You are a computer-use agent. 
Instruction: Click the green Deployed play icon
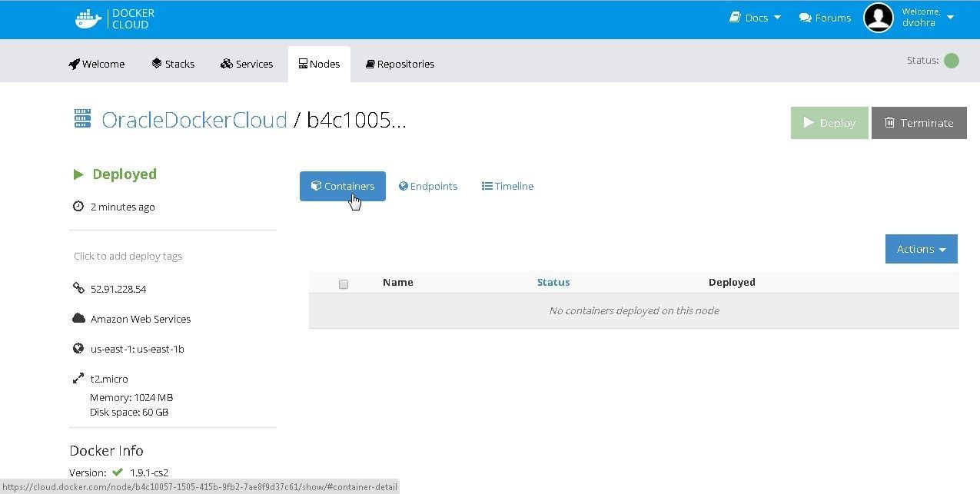78,174
